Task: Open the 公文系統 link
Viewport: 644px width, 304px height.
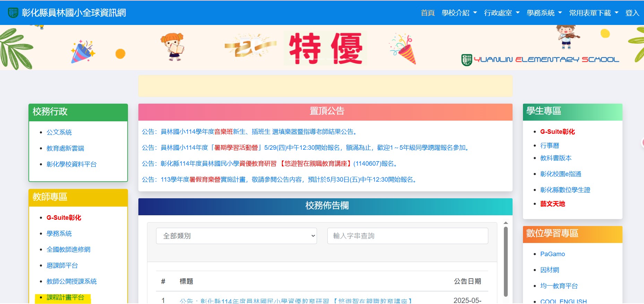Action: click(59, 132)
